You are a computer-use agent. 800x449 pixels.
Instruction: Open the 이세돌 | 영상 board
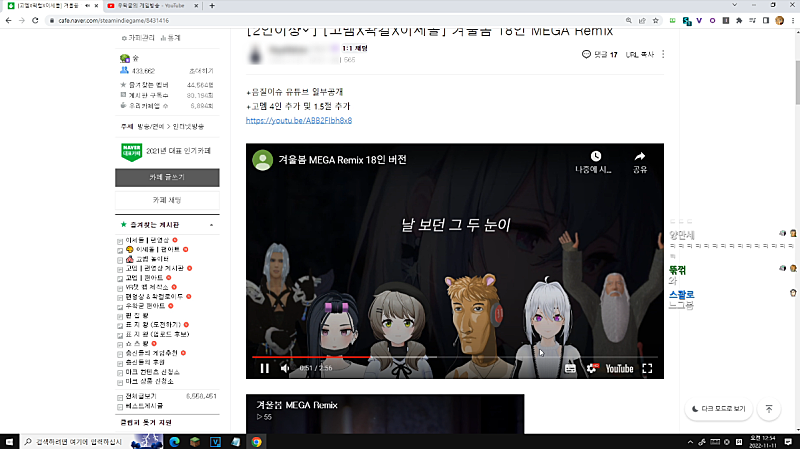147,240
